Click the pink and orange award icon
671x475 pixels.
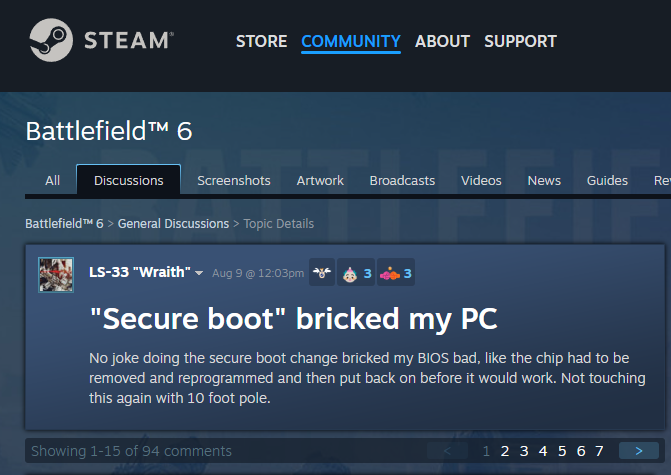(389, 273)
